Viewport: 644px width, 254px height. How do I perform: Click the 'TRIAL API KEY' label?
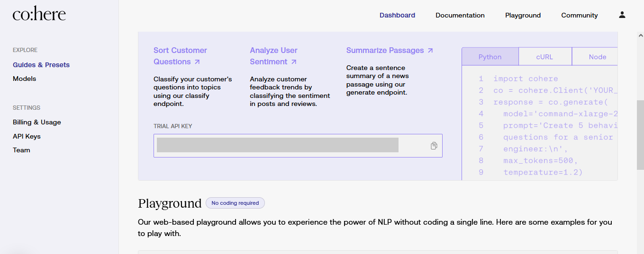(x=173, y=126)
